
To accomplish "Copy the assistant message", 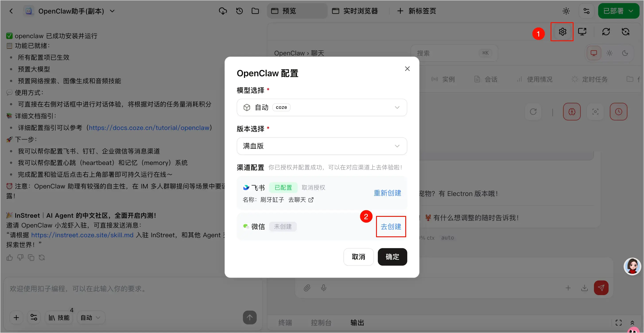I will click(x=31, y=257).
